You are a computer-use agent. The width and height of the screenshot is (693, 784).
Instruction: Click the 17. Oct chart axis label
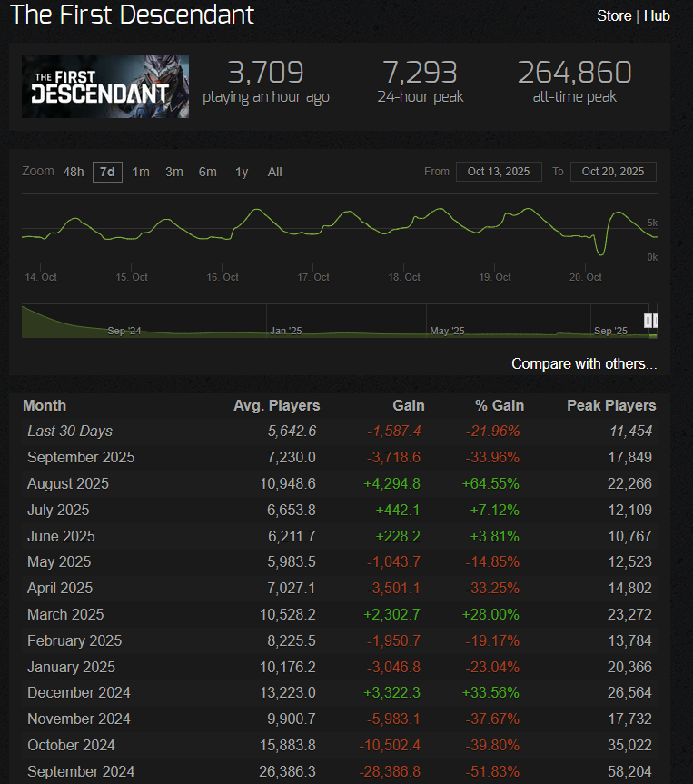[313, 277]
